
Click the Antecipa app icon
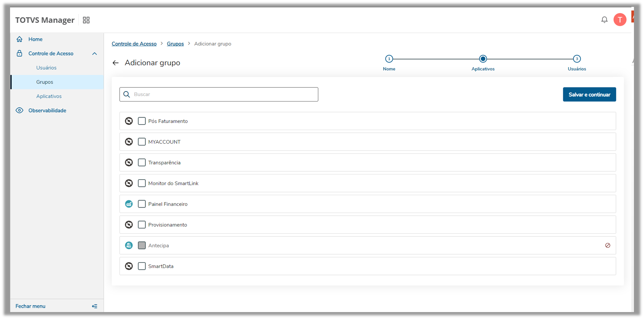click(129, 245)
